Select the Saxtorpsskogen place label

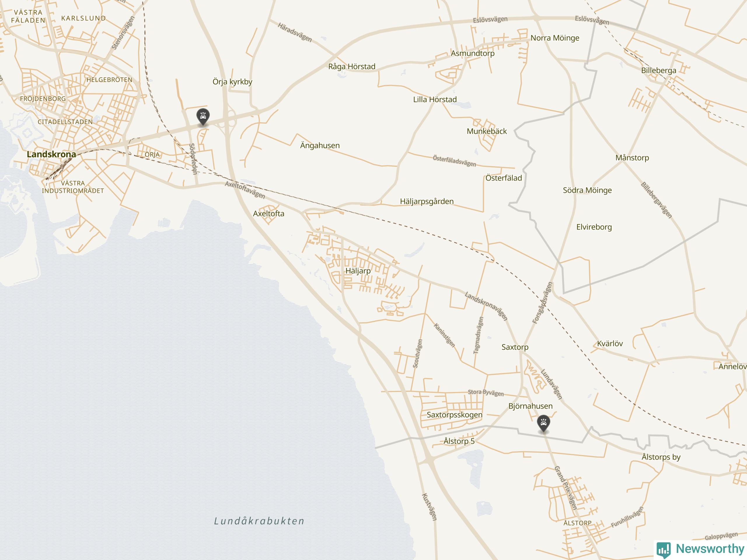coord(455,415)
